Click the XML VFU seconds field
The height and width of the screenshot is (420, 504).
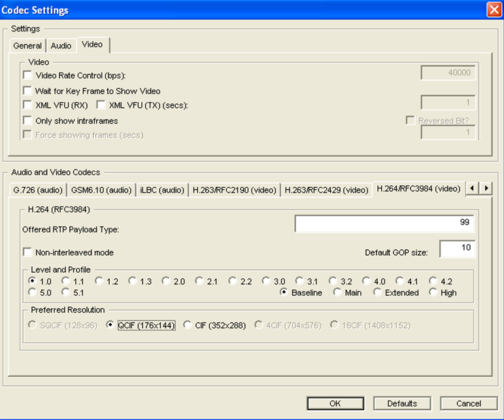pyautogui.click(x=448, y=103)
